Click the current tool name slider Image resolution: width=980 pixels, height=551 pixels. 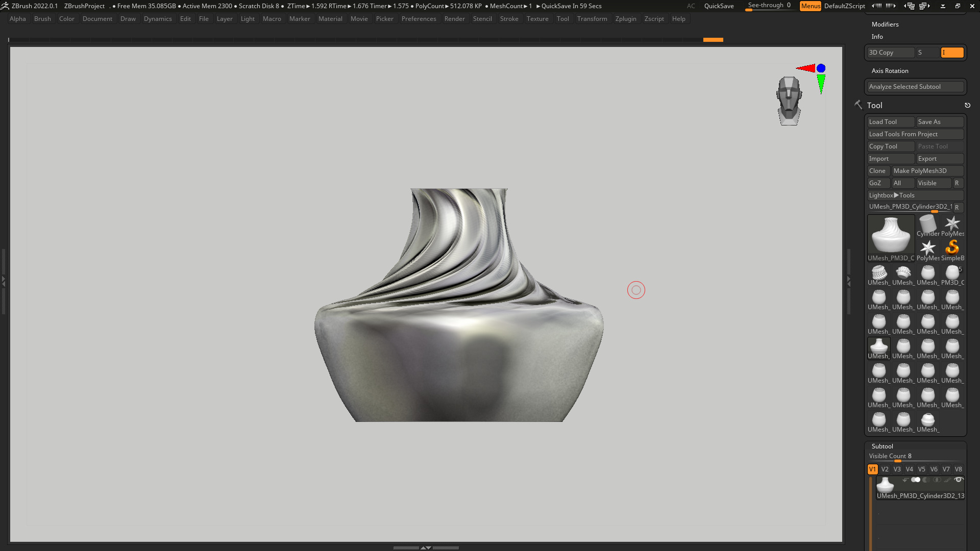(910, 207)
